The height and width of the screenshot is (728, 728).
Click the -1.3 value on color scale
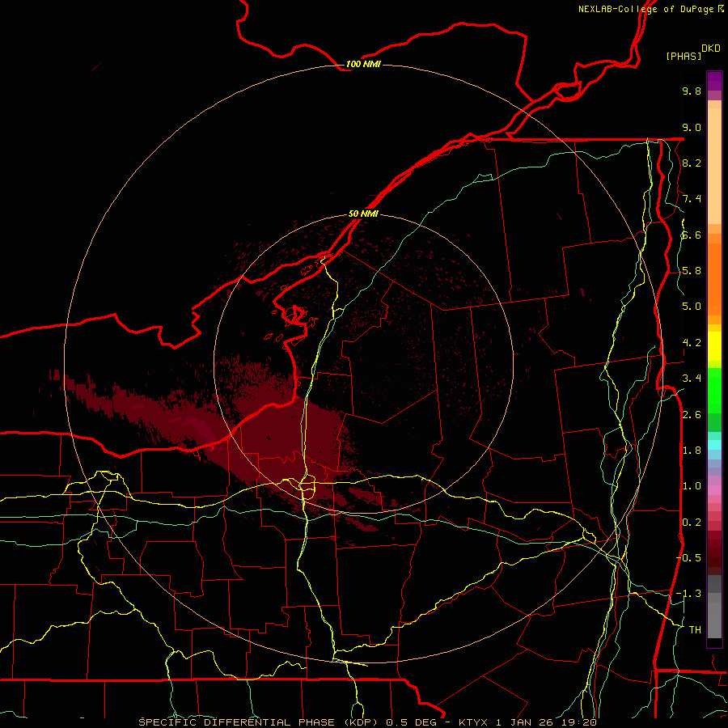tap(689, 594)
